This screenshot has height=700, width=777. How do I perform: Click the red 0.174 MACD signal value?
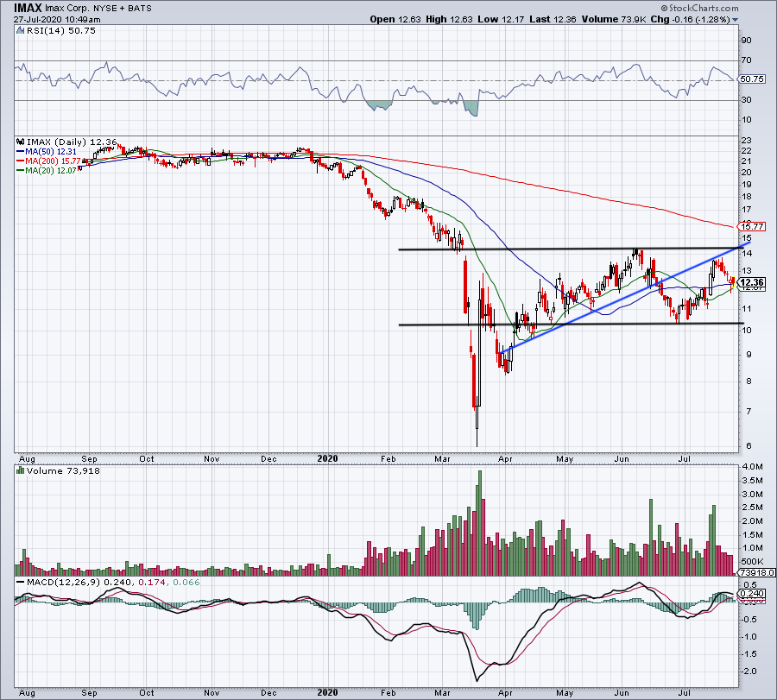tap(152, 582)
